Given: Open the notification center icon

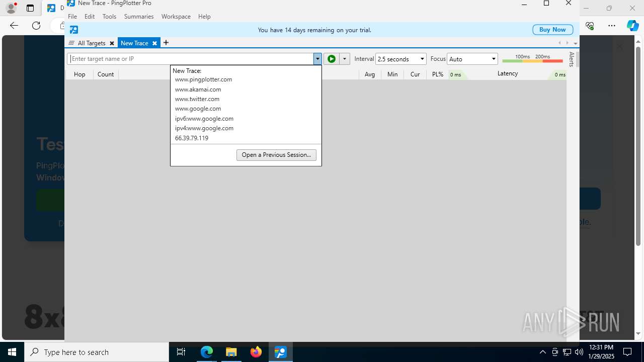Looking at the screenshot, I should click(x=627, y=352).
